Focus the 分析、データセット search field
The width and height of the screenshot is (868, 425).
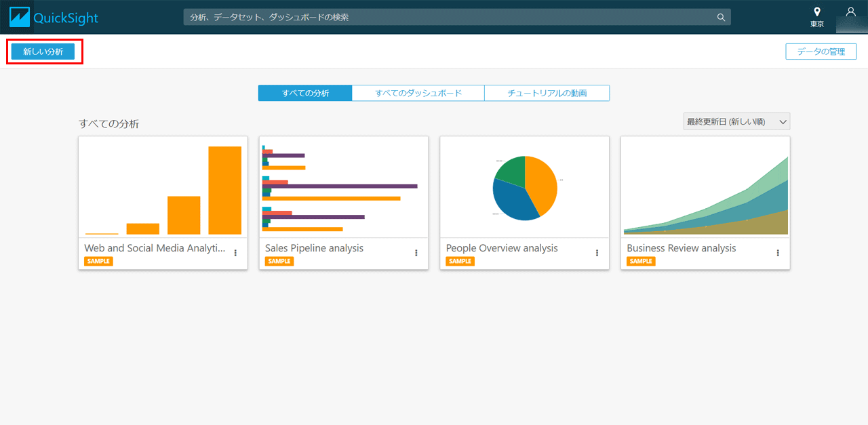coord(457,17)
